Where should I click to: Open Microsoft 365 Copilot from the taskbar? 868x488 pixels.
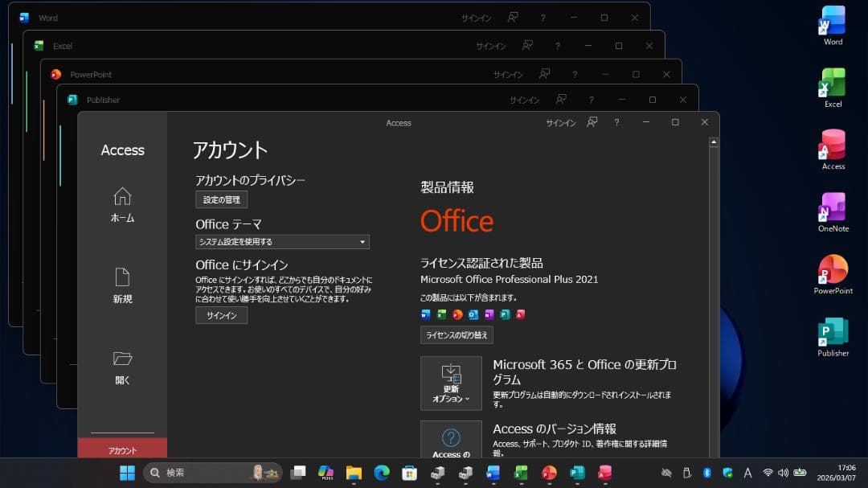tap(326, 473)
